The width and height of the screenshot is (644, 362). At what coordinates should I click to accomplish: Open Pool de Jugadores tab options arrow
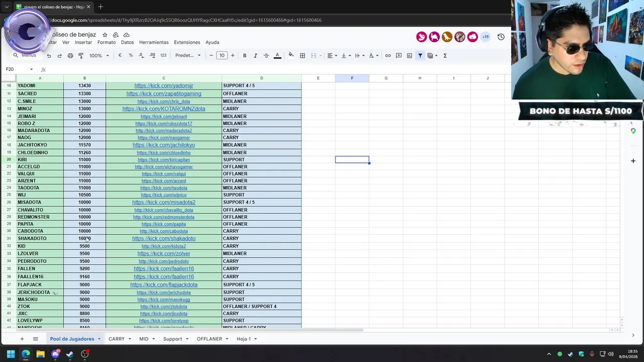coord(99,339)
